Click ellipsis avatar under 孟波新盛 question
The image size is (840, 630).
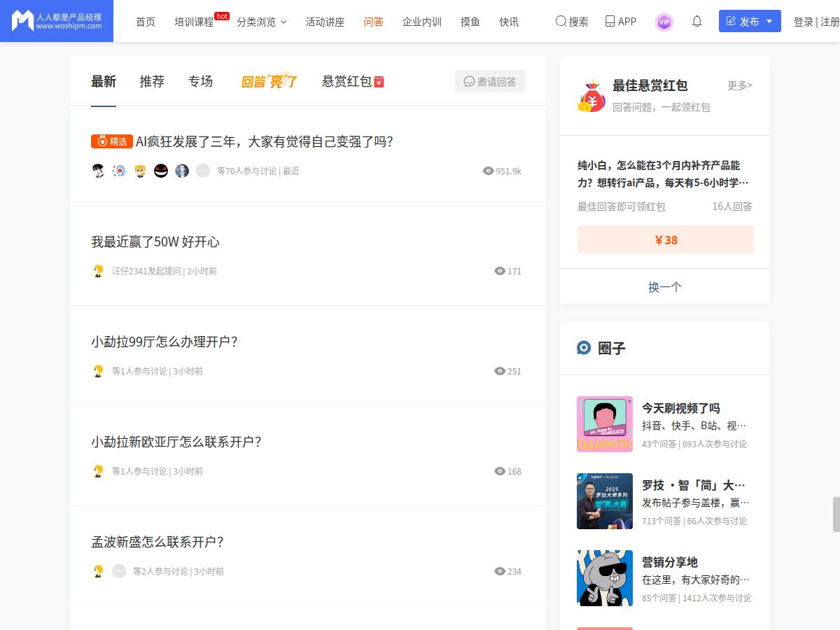(119, 571)
